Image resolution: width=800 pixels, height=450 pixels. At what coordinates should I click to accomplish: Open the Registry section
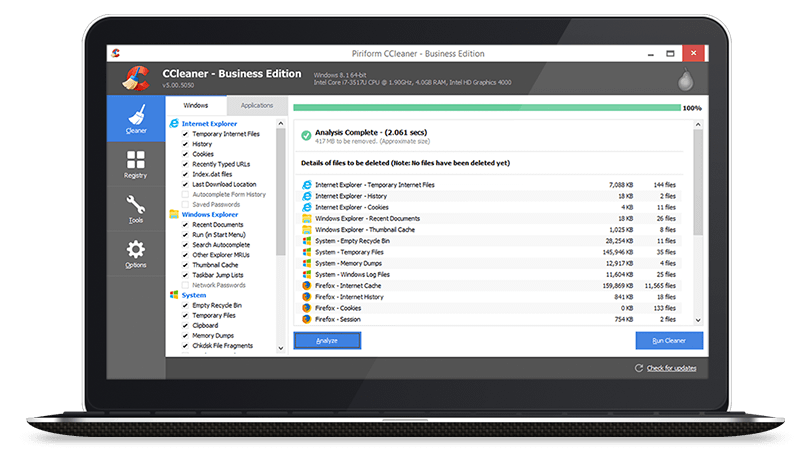(136, 164)
